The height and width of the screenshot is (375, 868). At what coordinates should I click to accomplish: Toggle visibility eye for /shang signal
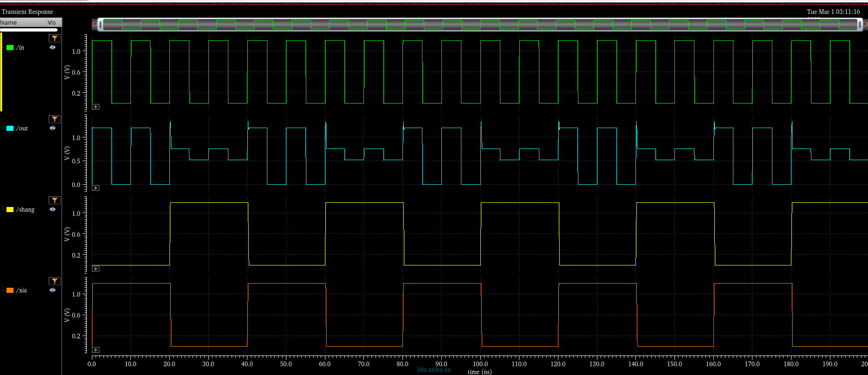coord(52,209)
